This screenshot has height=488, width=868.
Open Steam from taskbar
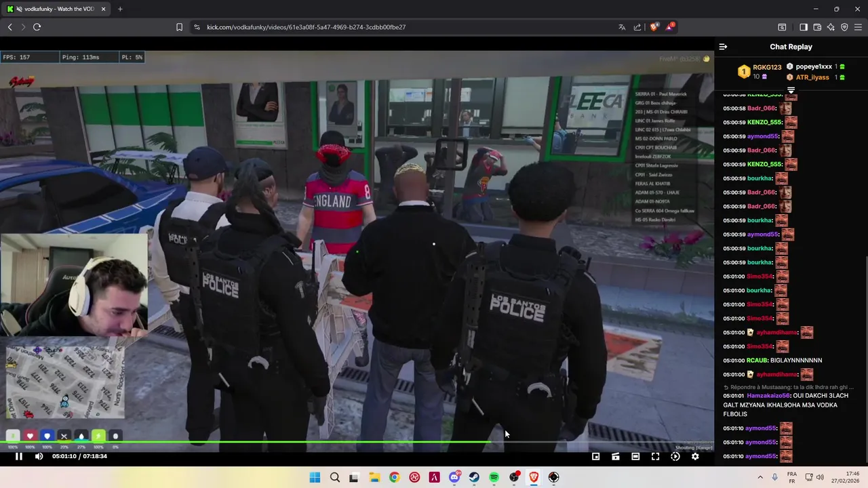(x=474, y=478)
